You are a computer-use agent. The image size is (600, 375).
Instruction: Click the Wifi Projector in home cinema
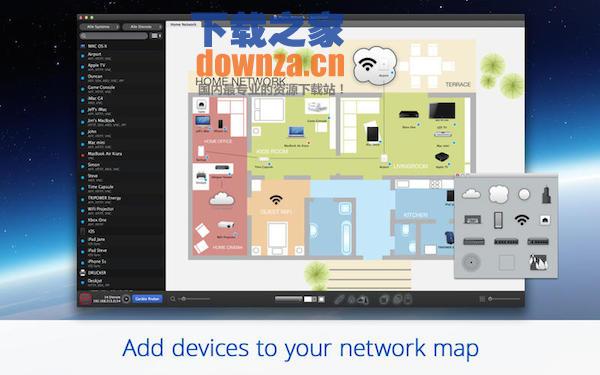tap(226, 225)
